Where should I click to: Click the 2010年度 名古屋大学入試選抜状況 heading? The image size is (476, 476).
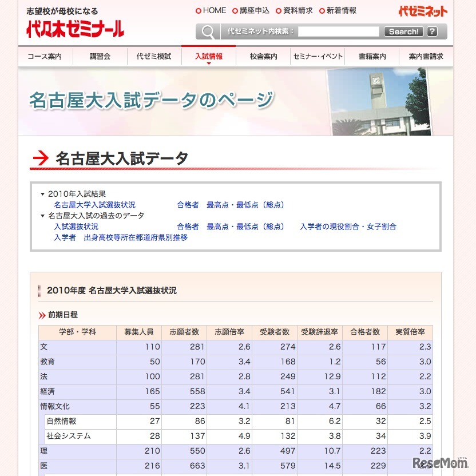[x=112, y=291]
